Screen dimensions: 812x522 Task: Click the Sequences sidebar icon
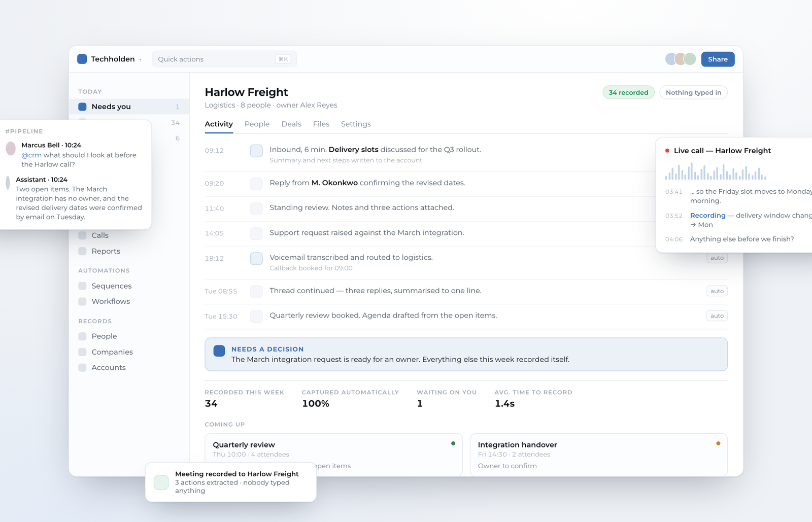click(x=82, y=286)
